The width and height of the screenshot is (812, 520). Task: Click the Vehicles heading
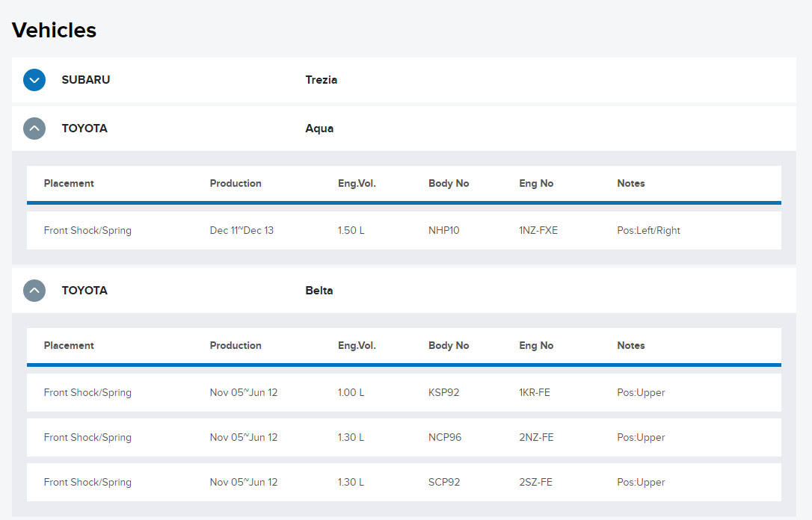(54, 30)
